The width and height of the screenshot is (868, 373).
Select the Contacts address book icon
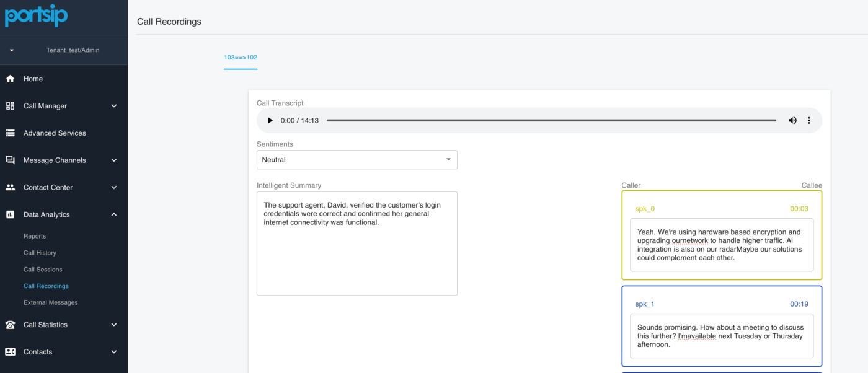pyautogui.click(x=10, y=352)
